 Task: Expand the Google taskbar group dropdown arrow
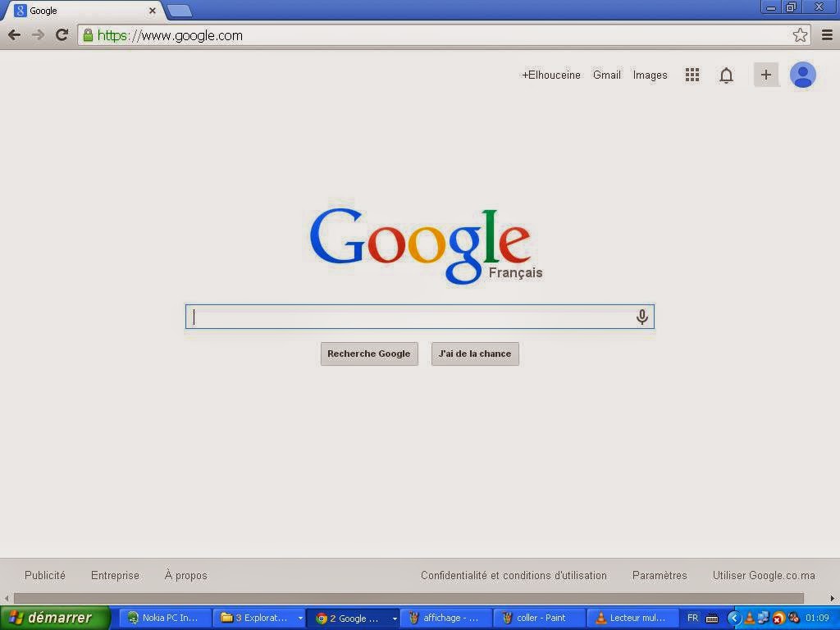(x=395, y=619)
